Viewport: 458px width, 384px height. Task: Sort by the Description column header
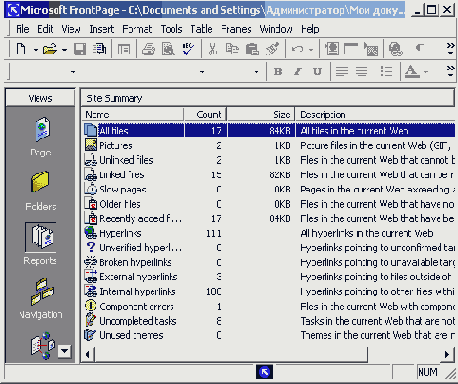pos(375,114)
